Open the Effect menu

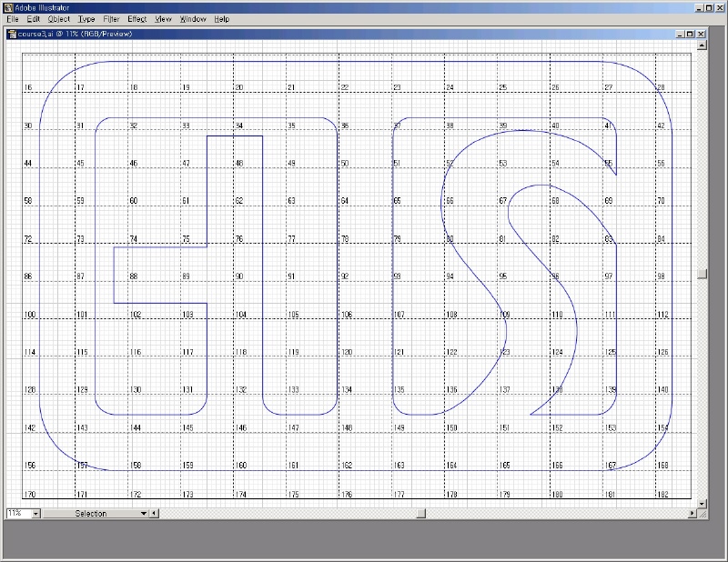point(137,19)
